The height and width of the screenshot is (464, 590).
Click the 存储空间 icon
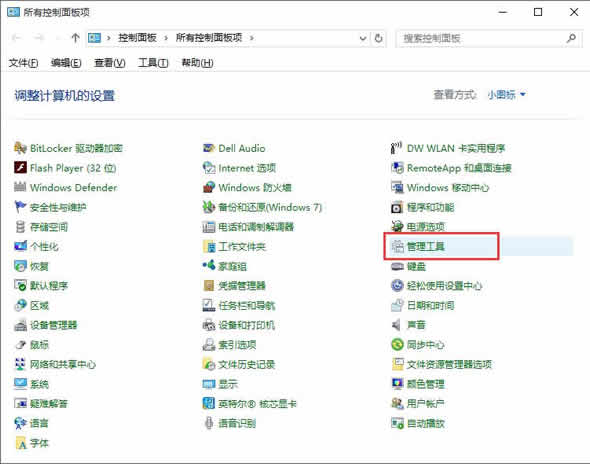[20, 227]
